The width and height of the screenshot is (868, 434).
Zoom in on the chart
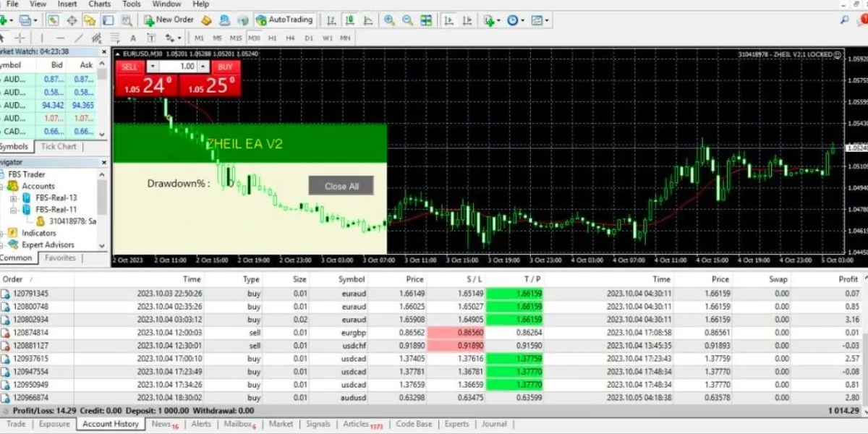[x=389, y=20]
